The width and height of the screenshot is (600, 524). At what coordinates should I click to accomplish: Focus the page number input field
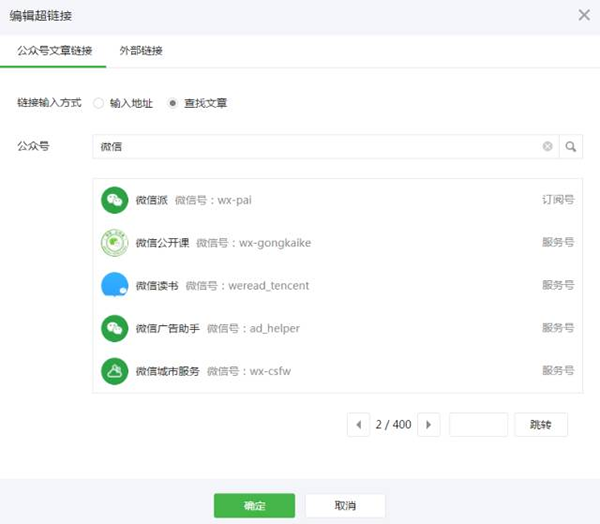478,425
